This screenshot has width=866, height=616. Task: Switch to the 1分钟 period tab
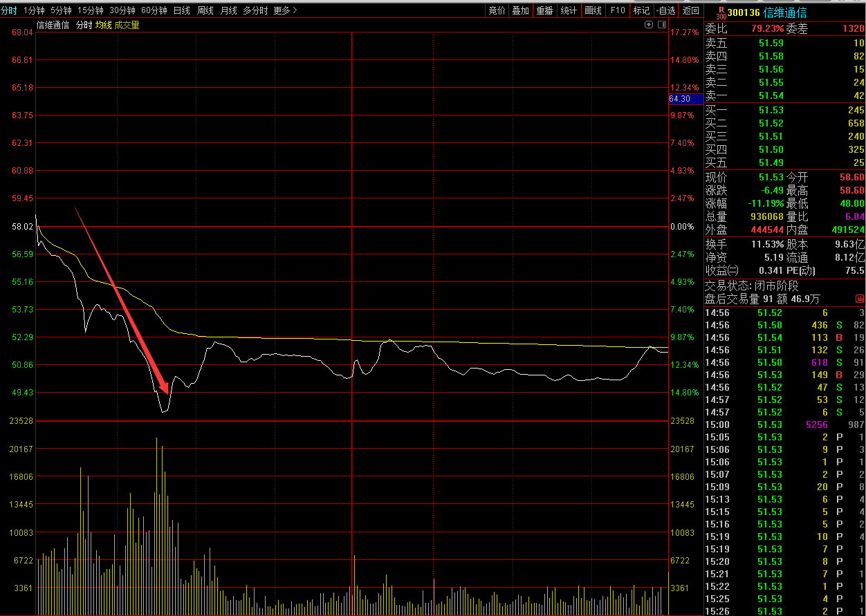click(34, 10)
